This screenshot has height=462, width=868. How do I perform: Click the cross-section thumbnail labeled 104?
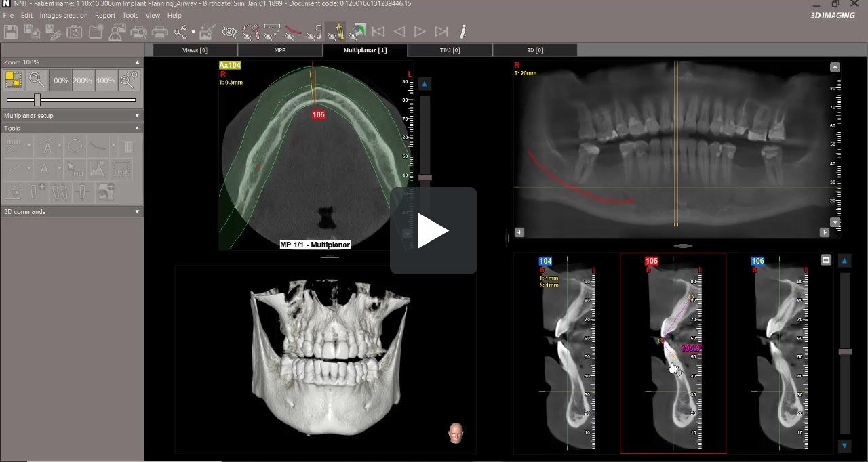tap(566, 352)
